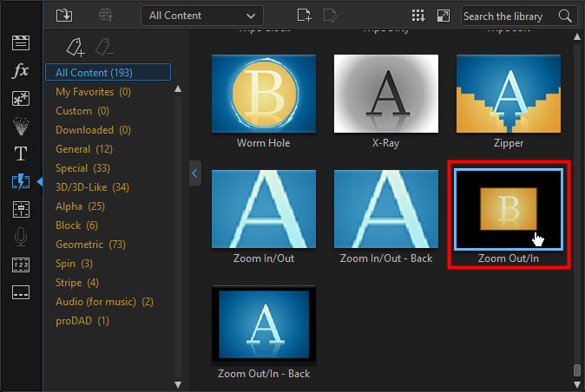The height and width of the screenshot is (392, 585).
Task: Open the Particle Room icon
Action: 21,126
